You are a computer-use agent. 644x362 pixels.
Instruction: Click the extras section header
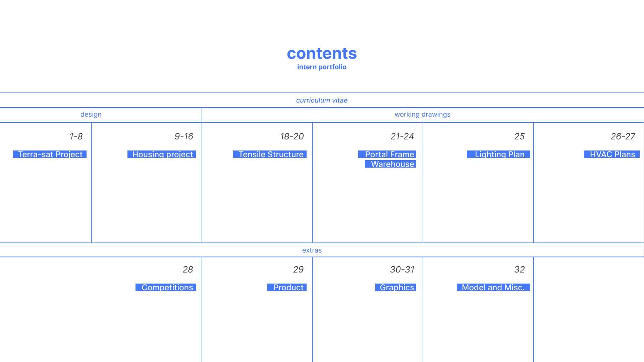click(x=312, y=250)
